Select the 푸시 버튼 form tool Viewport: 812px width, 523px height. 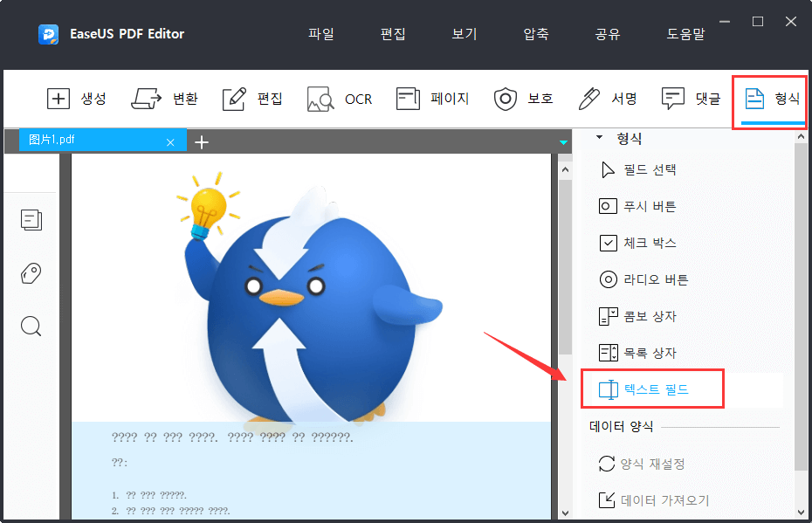(650, 206)
